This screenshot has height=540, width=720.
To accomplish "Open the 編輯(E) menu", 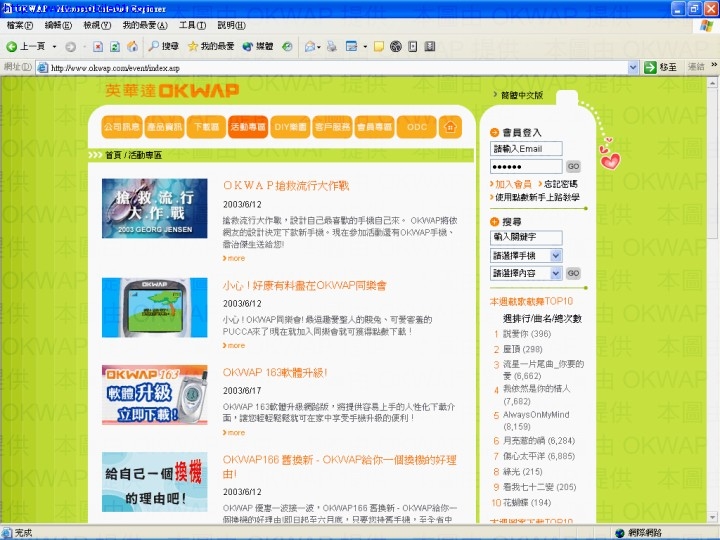I will (58, 25).
